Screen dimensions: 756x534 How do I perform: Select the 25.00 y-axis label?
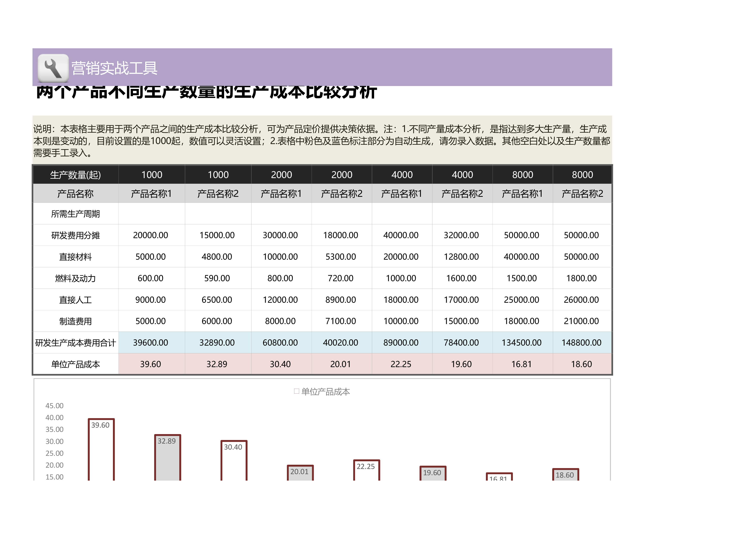[54, 453]
